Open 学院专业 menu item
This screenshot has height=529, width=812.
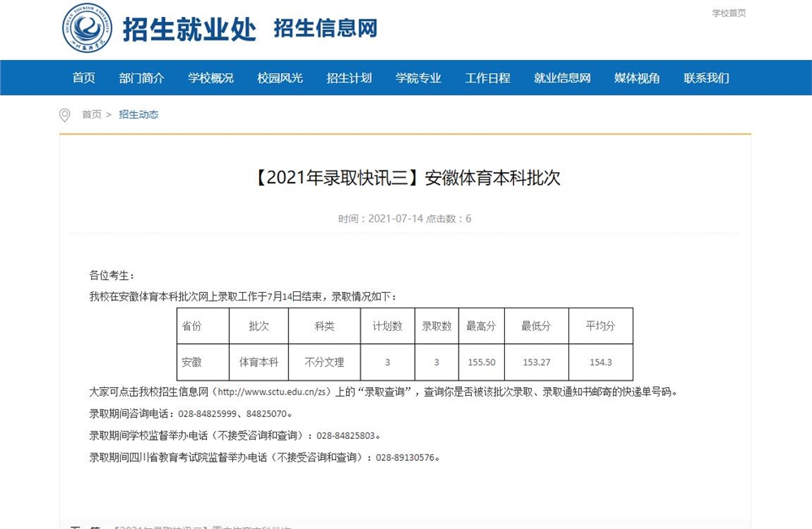[x=418, y=78]
